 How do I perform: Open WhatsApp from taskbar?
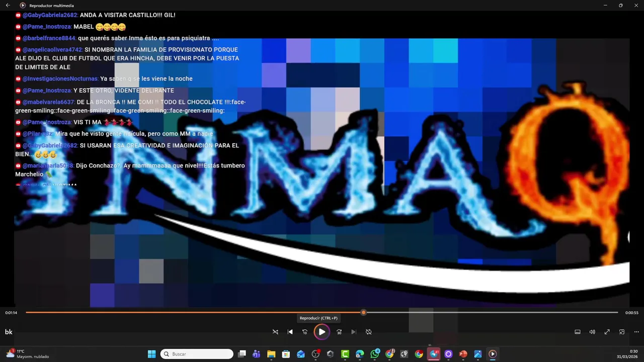[375, 354]
